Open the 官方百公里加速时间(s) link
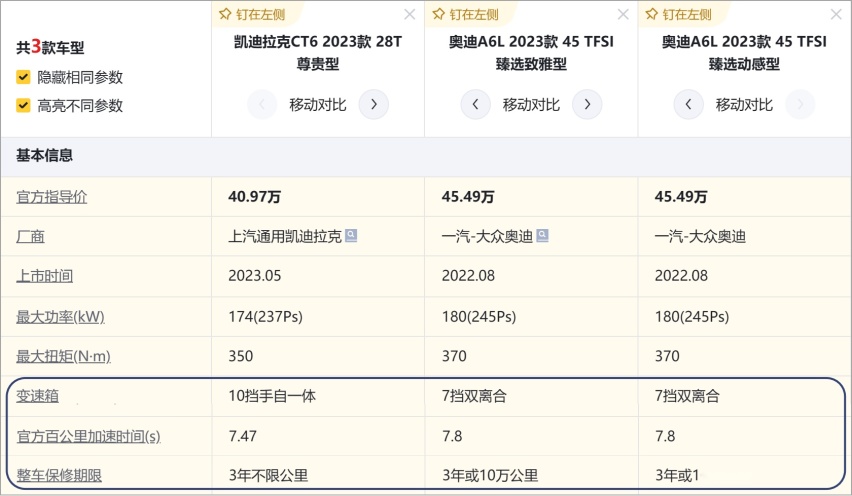The height and width of the screenshot is (496, 852). (x=89, y=436)
